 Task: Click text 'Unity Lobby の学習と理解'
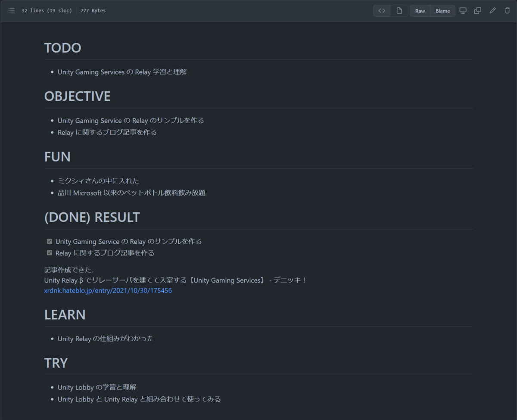(97, 387)
